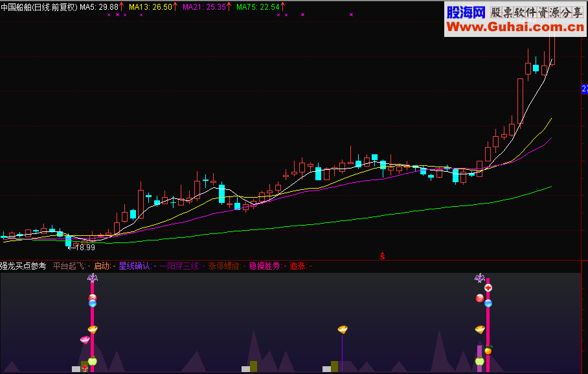
Task: Click the 稳操胜券 indicator label
Action: [265, 266]
